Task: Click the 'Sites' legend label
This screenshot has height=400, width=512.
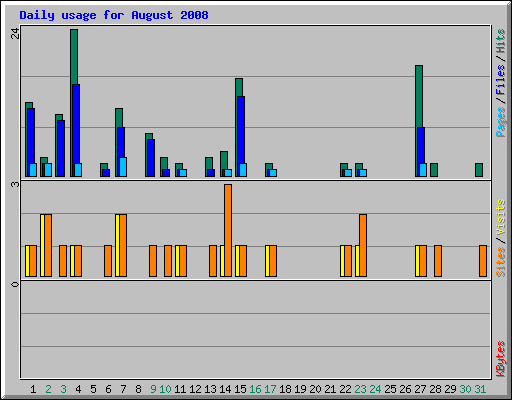Action: tap(501, 262)
